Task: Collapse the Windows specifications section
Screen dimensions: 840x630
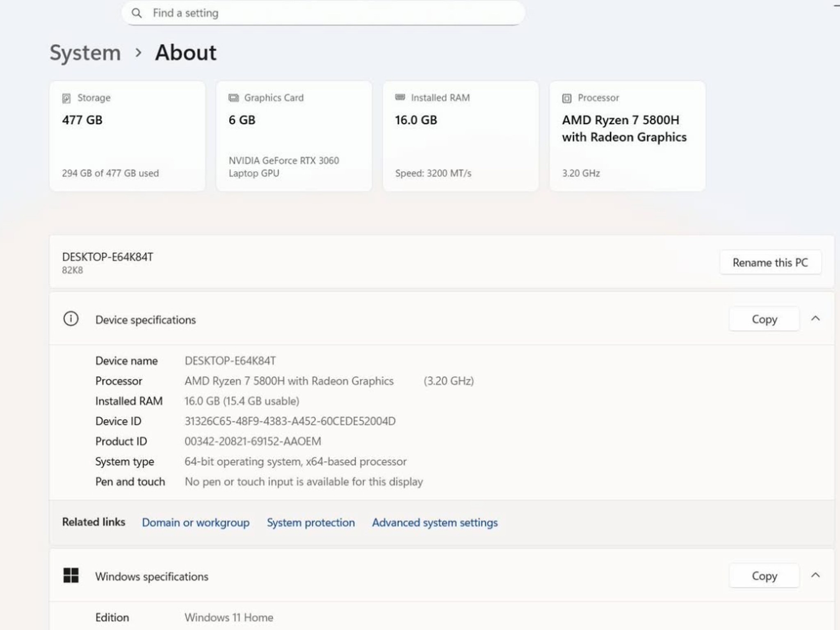Action: [815, 575]
